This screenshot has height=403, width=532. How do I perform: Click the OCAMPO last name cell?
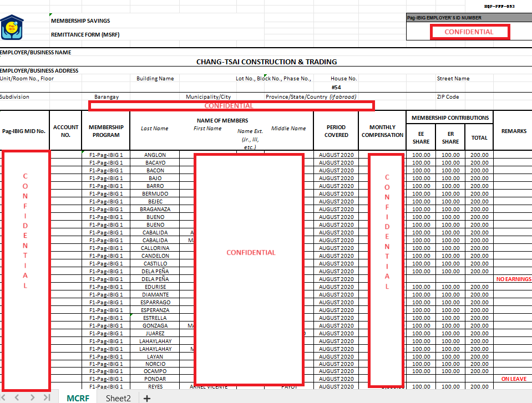point(155,371)
